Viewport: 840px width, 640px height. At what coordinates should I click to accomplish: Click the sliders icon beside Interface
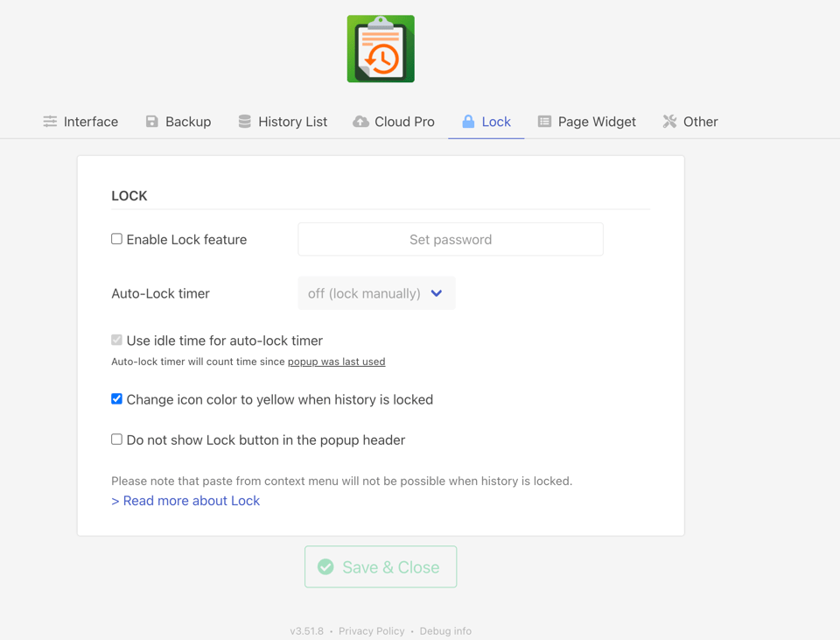pos(50,122)
